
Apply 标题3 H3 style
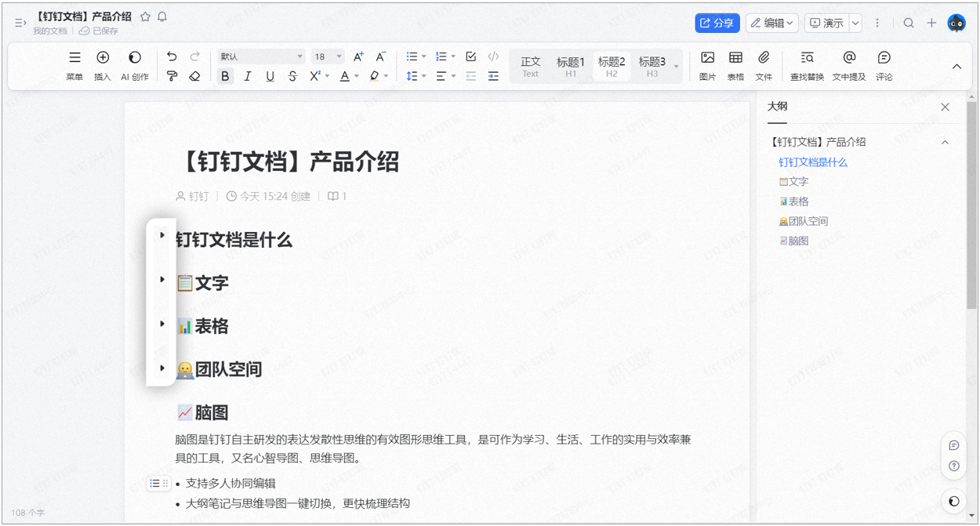point(652,67)
